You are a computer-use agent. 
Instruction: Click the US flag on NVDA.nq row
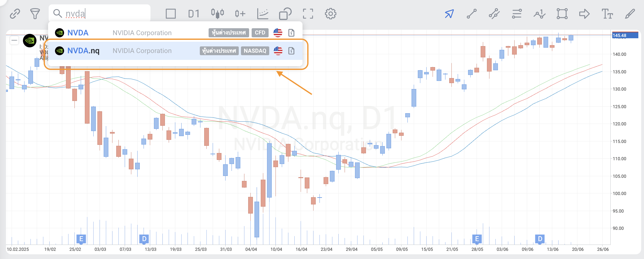278,51
